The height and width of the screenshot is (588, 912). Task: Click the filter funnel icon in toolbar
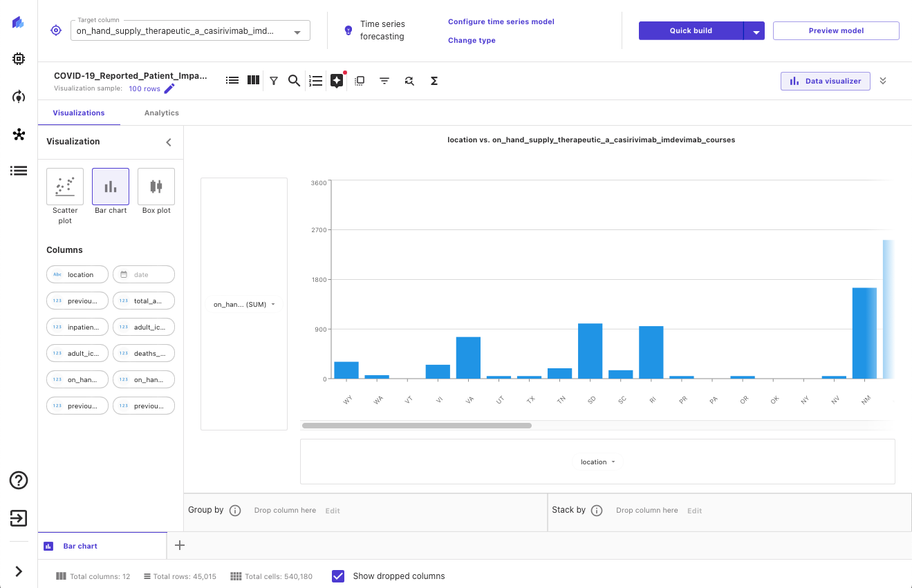click(274, 81)
